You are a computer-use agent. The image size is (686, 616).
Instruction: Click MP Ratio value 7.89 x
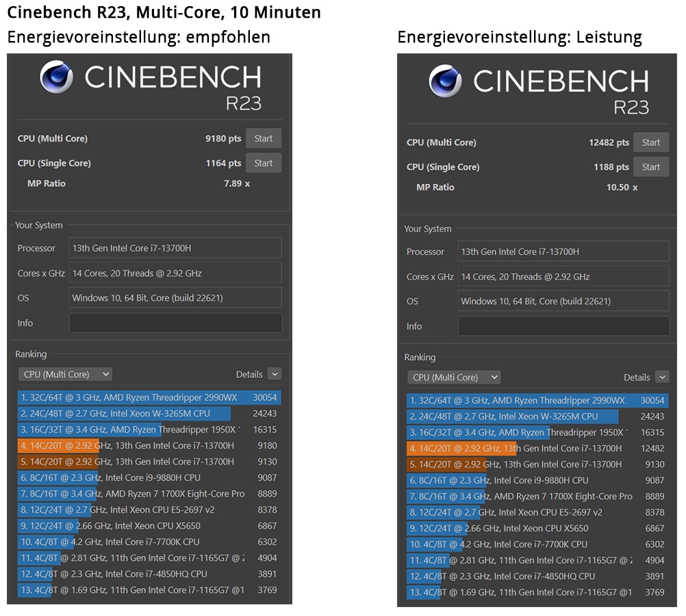pyautogui.click(x=237, y=183)
